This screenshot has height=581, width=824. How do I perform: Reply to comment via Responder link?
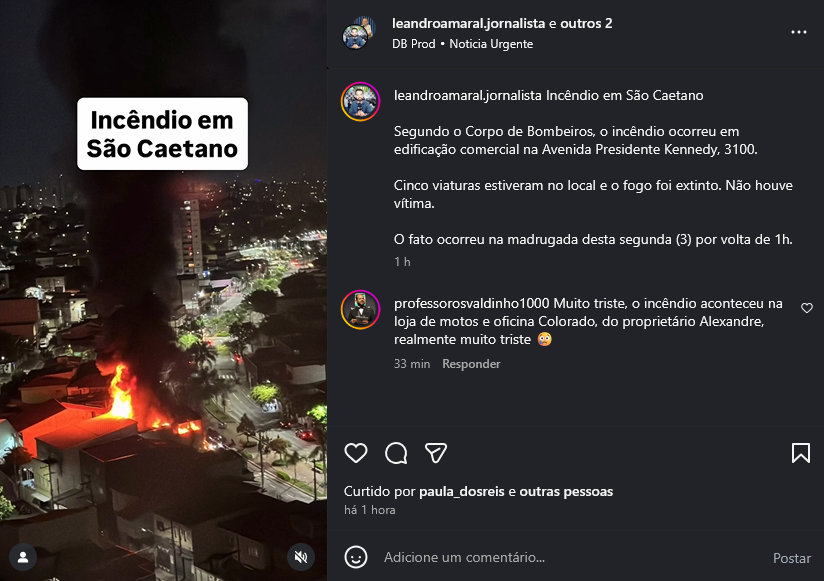tap(471, 364)
